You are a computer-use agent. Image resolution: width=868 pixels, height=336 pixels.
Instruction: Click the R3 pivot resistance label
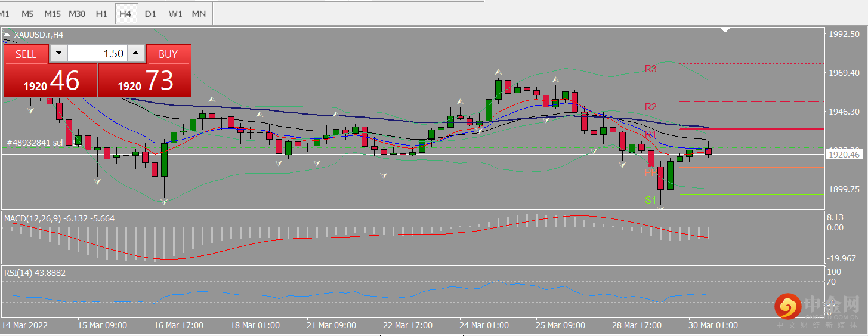[x=650, y=69]
